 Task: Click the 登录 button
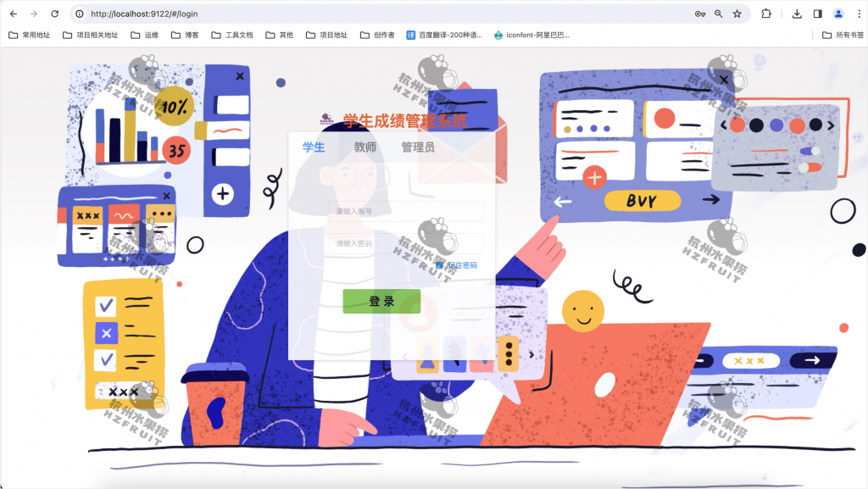coord(381,301)
